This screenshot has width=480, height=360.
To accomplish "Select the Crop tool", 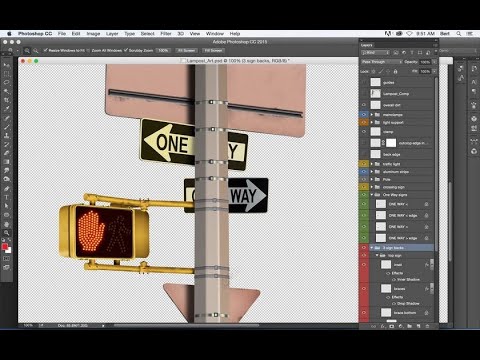I will click(6, 100).
